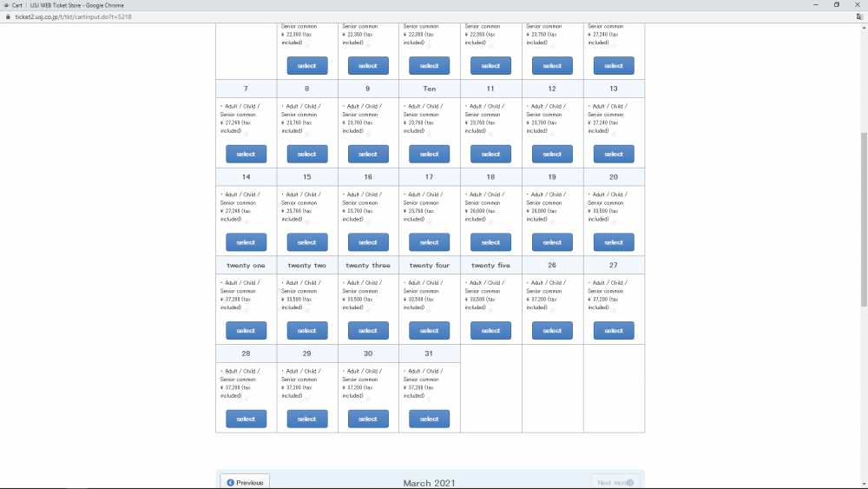Click the left arrow icon on Previous
This screenshot has height=489, width=868.
coord(230,483)
